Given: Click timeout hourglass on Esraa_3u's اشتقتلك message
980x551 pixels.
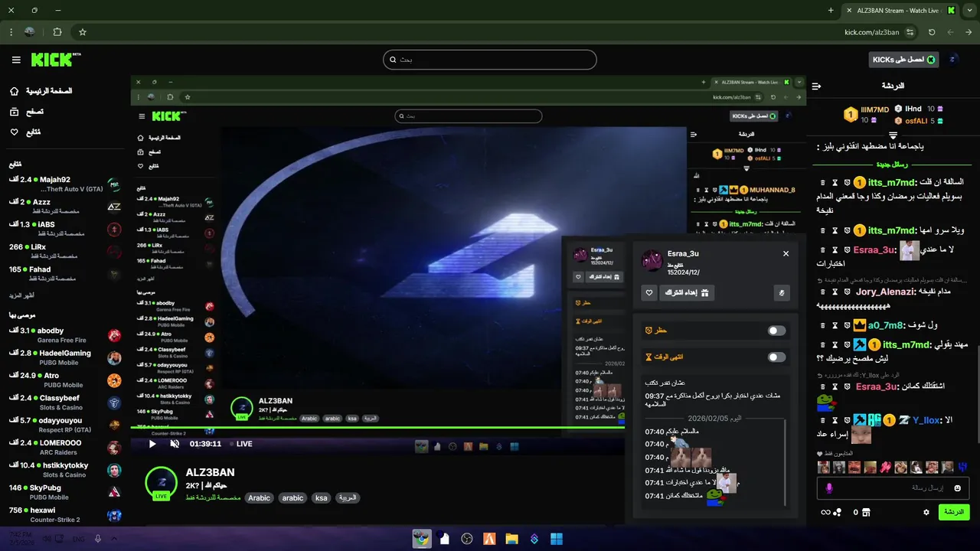Looking at the screenshot, I should pos(835,386).
